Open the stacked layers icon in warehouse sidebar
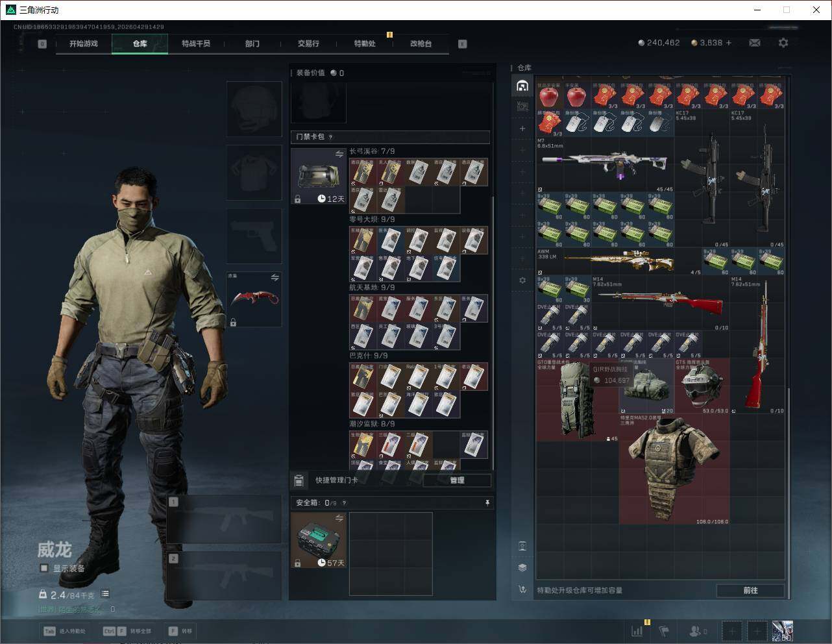The width and height of the screenshot is (832, 644). click(x=522, y=567)
